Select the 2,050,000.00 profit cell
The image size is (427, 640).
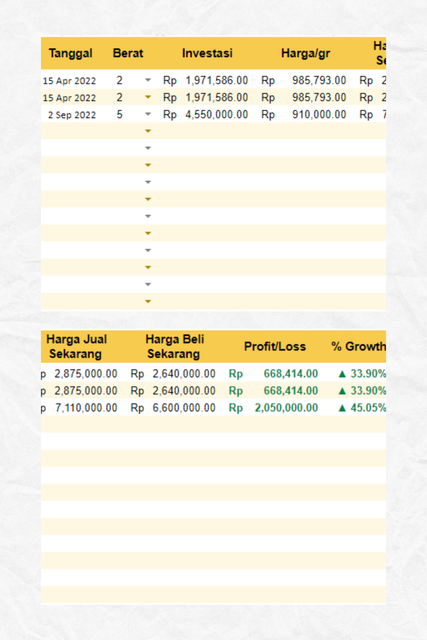click(274, 408)
